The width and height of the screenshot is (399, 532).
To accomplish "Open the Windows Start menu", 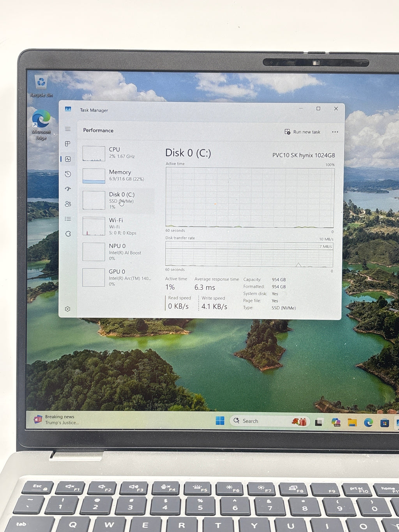I will point(220,421).
